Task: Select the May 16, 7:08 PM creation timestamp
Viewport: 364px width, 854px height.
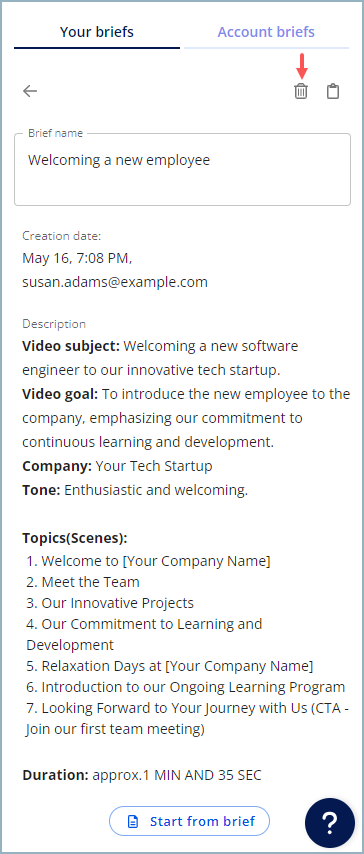Action: [x=77, y=258]
